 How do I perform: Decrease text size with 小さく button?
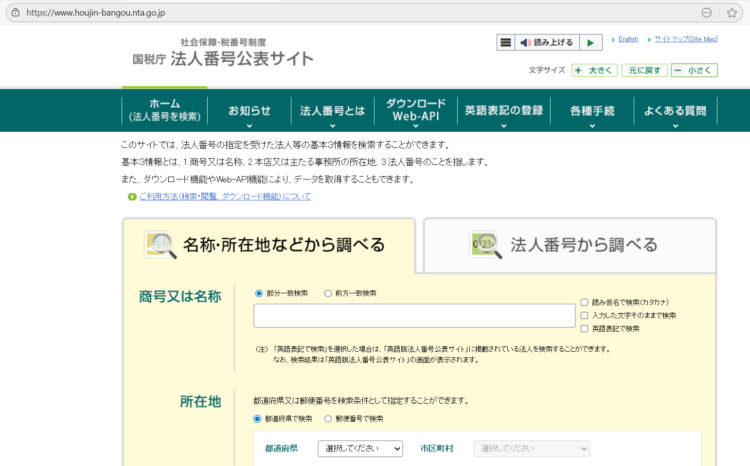694,70
